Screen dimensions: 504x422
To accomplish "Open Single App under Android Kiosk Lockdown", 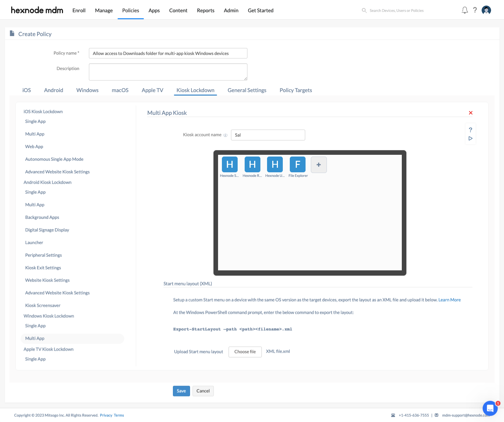I will (35, 192).
